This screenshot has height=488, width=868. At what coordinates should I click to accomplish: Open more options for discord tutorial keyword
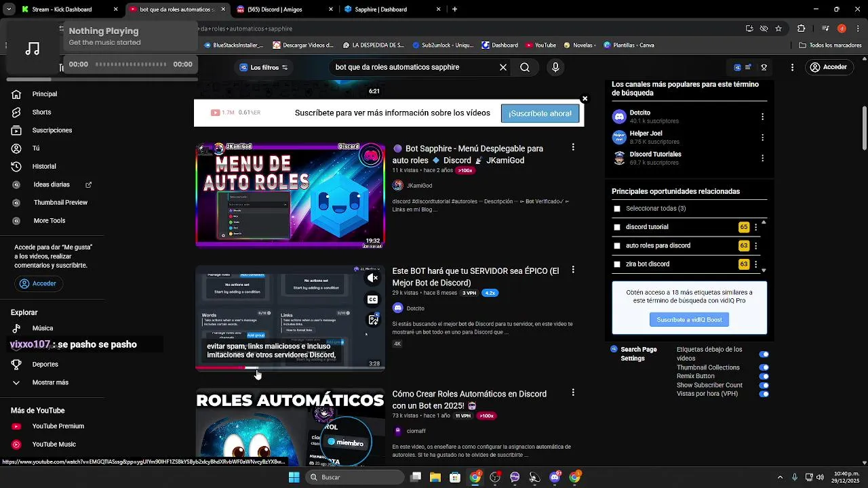[755, 227]
